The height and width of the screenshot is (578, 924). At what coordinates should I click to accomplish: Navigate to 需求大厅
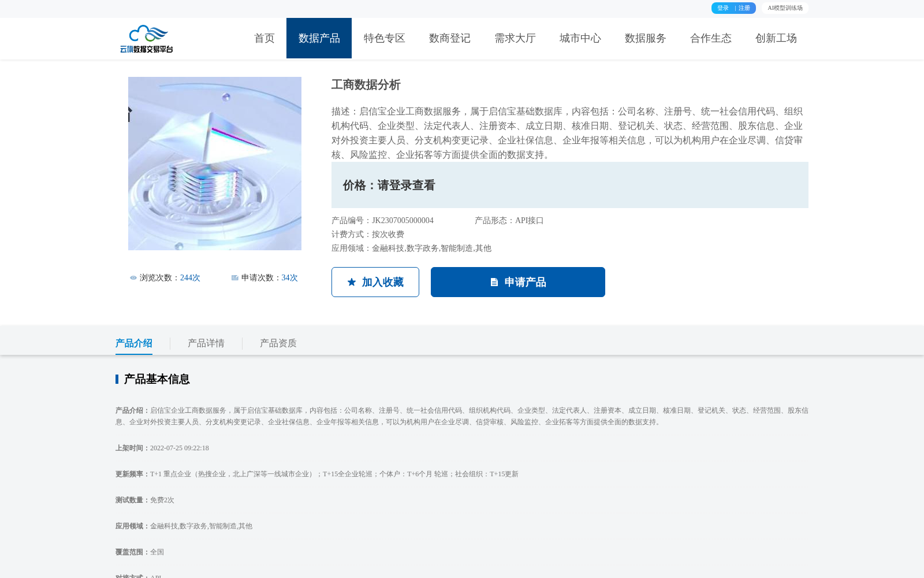(515, 38)
